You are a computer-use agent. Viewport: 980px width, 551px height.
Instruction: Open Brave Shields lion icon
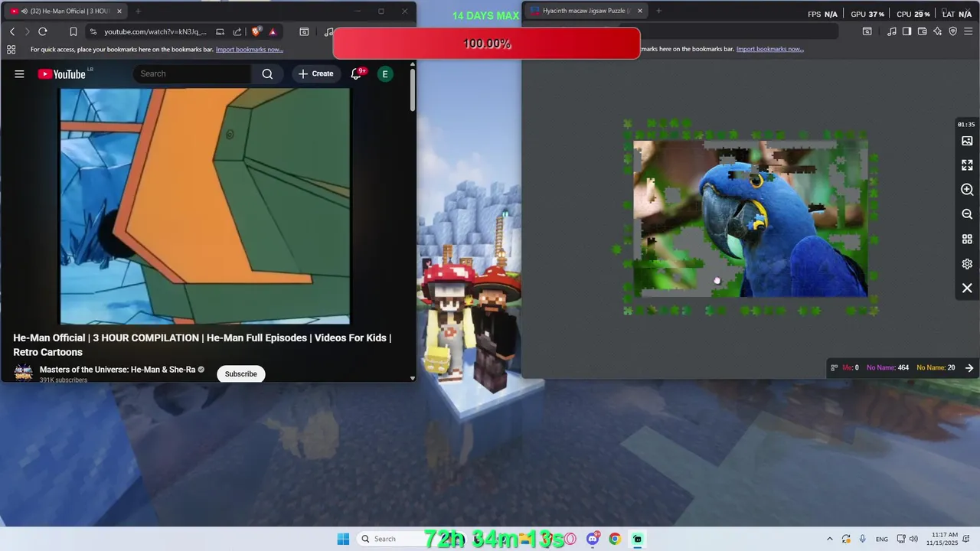(256, 31)
